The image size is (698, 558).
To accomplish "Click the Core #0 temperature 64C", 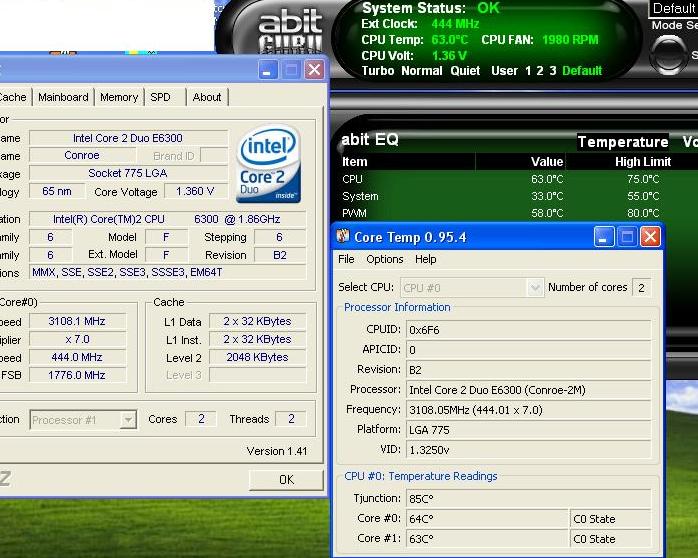I will point(487,519).
